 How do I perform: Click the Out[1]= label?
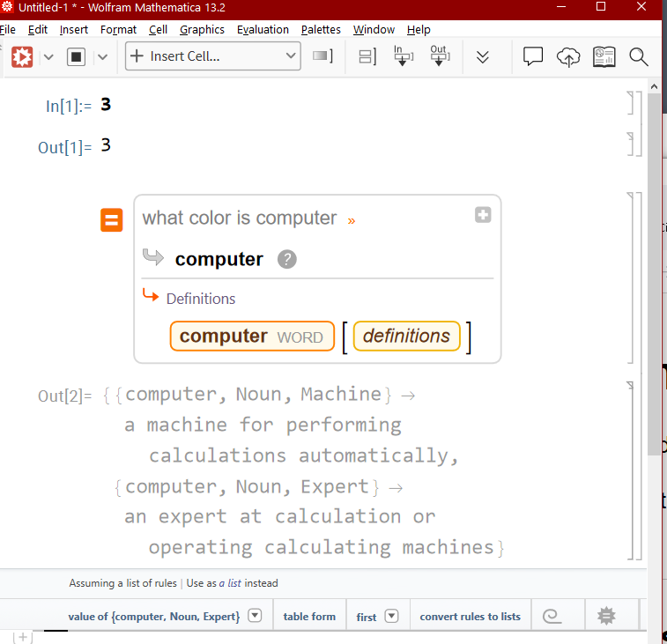[x=64, y=147]
